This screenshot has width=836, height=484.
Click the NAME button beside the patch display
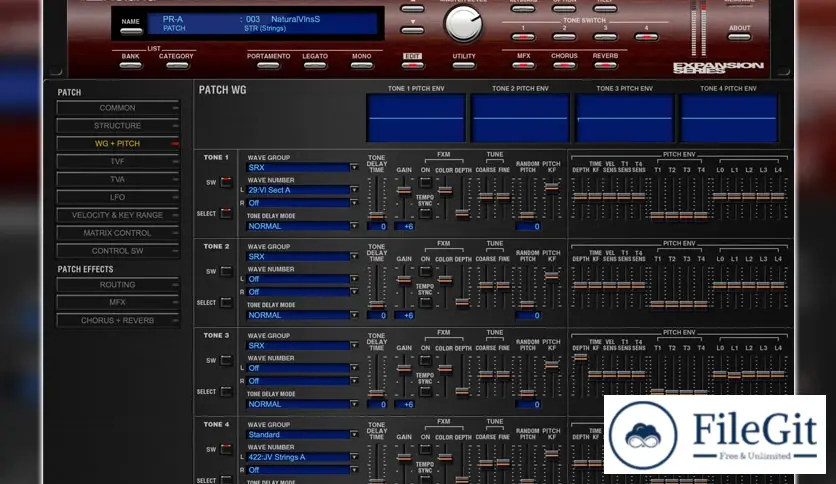[131, 31]
